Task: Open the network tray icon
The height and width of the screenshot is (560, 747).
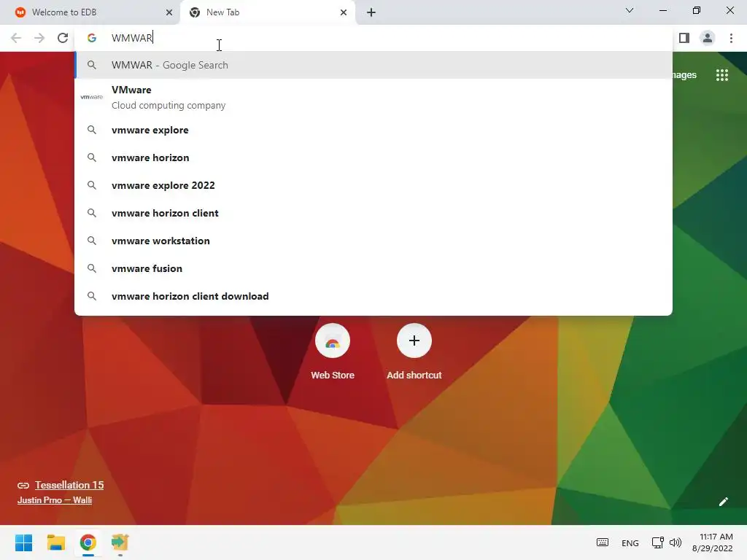Action: pos(657,542)
